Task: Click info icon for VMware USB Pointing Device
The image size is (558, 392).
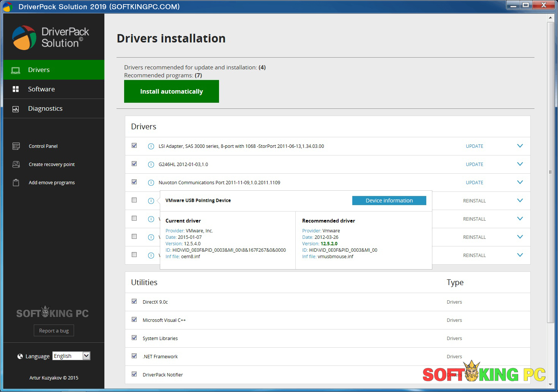Action: tap(151, 201)
